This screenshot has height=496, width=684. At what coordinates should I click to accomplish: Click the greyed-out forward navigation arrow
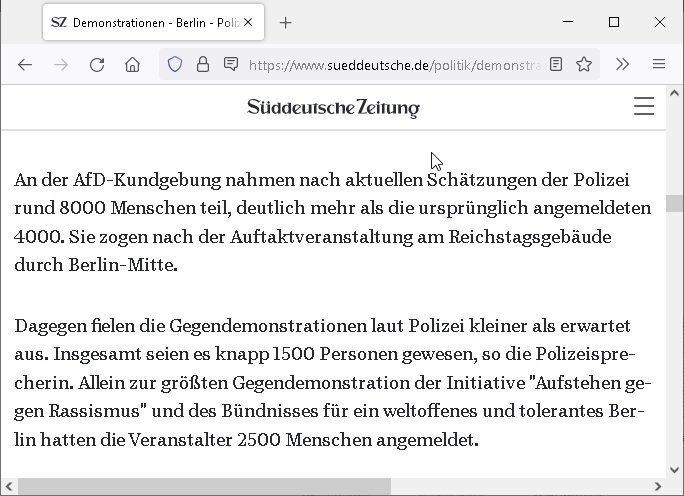(61, 65)
